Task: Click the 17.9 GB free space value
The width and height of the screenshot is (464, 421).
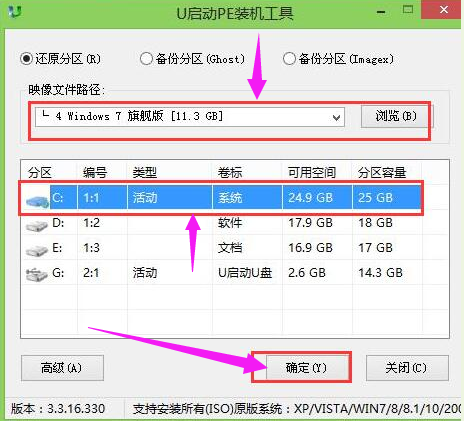Action: (310, 223)
